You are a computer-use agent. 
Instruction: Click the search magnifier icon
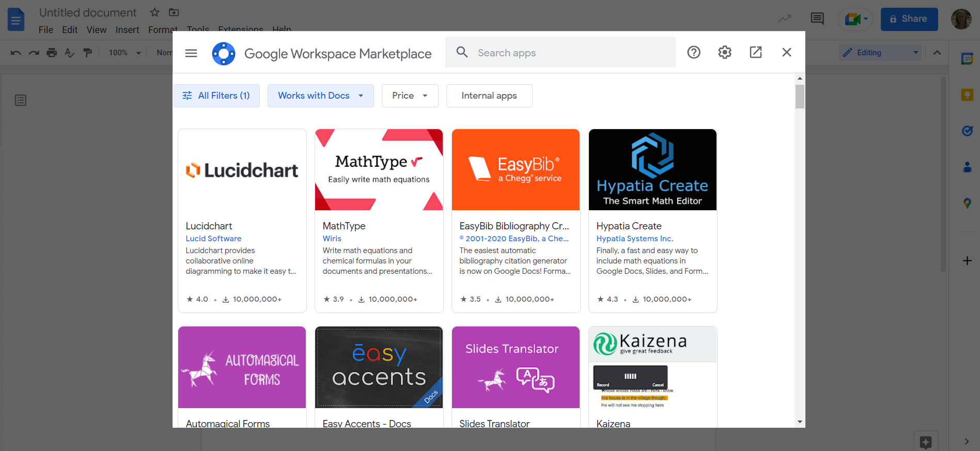tap(462, 52)
